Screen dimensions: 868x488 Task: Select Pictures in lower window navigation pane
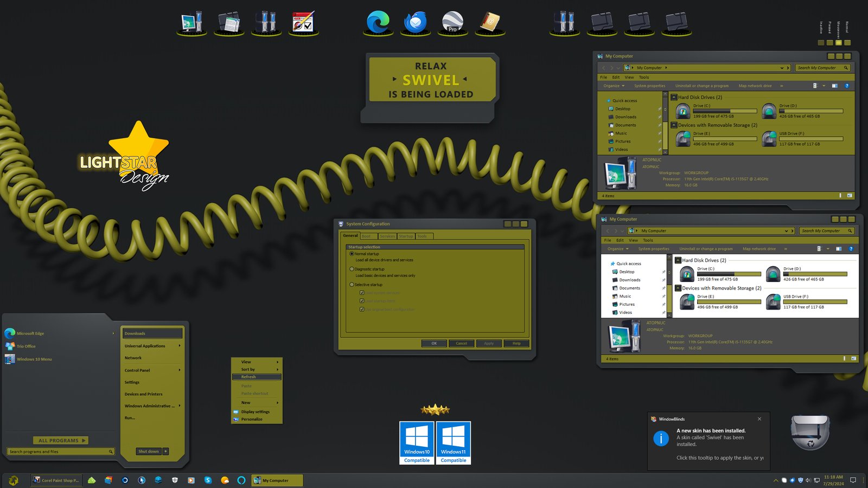pos(627,304)
